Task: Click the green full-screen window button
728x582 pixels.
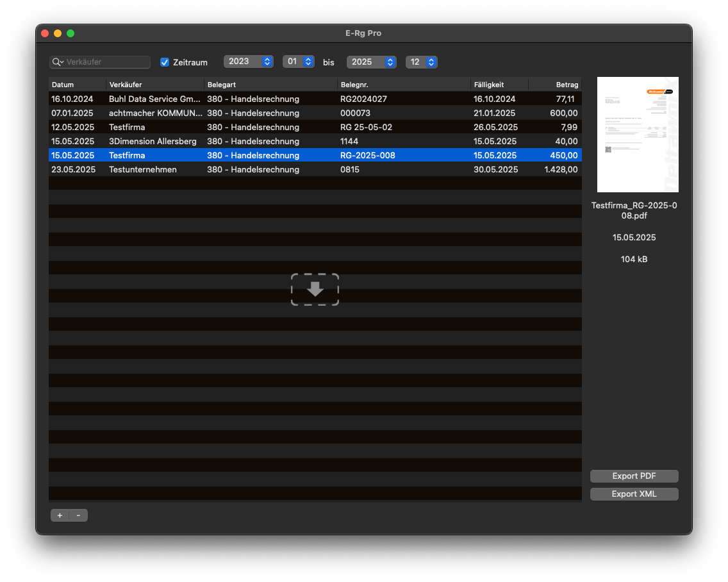Action: [70, 33]
